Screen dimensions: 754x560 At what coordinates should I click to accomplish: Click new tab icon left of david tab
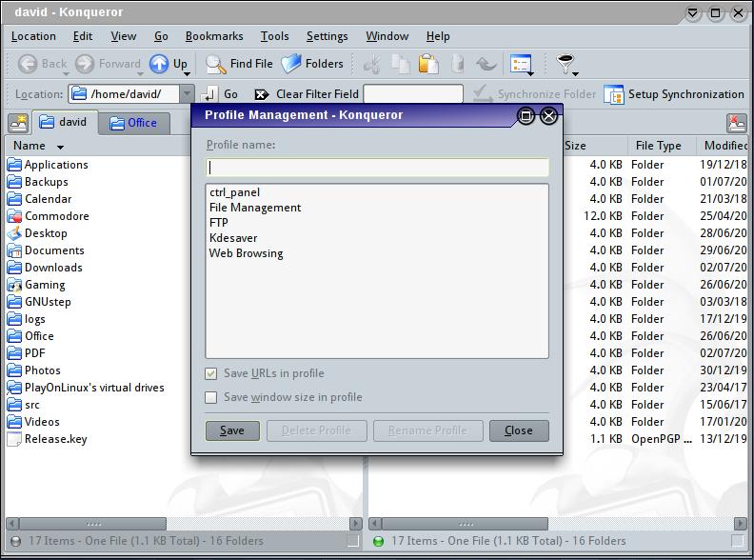pos(18,124)
